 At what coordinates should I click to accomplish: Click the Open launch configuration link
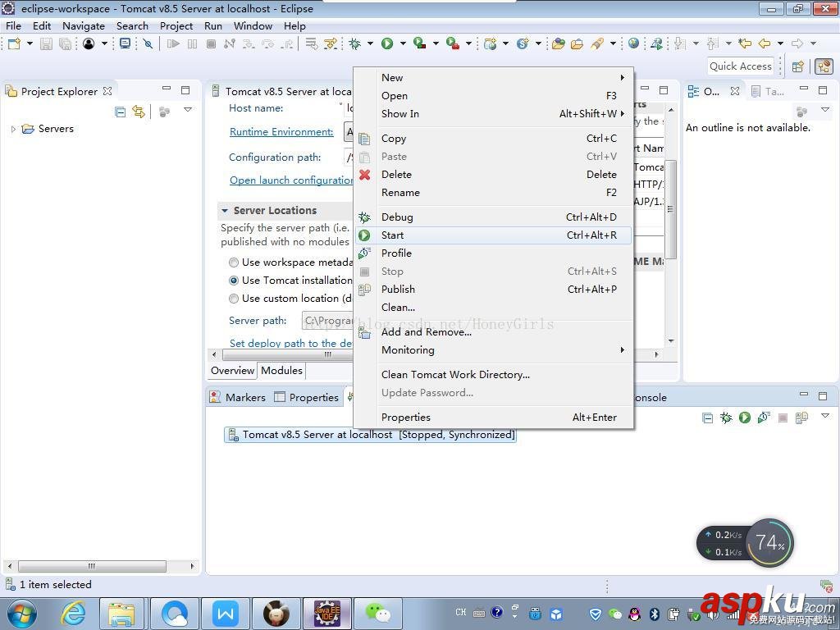point(291,180)
